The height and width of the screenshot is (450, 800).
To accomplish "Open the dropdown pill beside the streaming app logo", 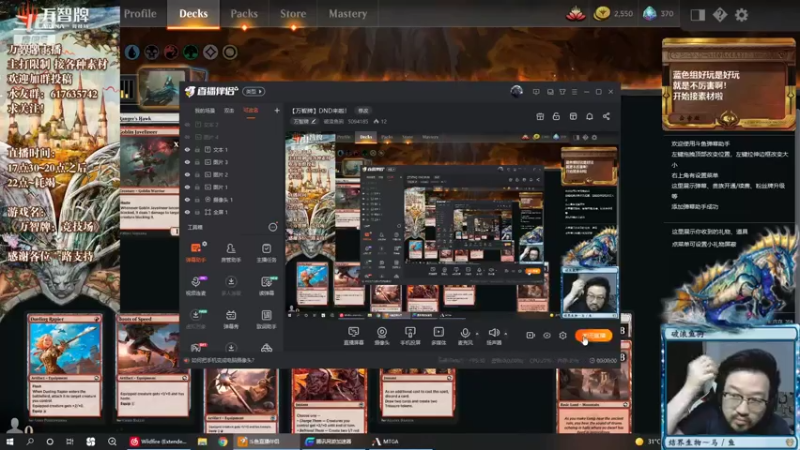I will tap(254, 91).
